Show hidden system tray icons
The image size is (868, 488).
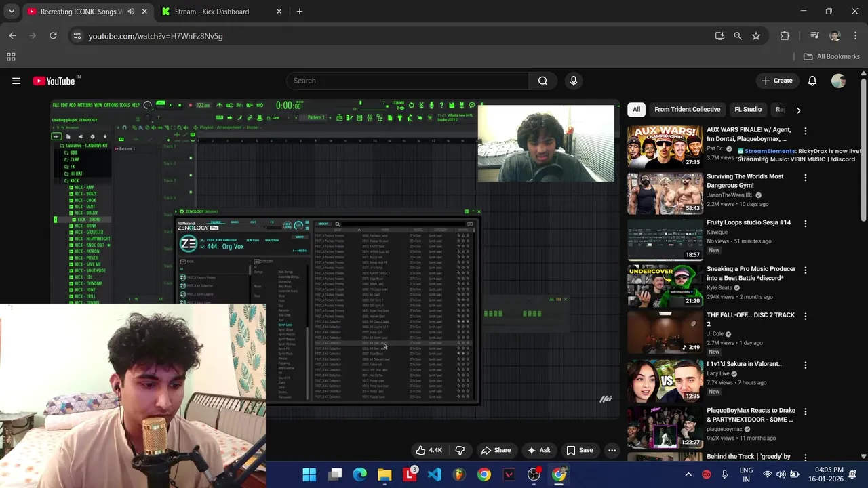point(688,474)
